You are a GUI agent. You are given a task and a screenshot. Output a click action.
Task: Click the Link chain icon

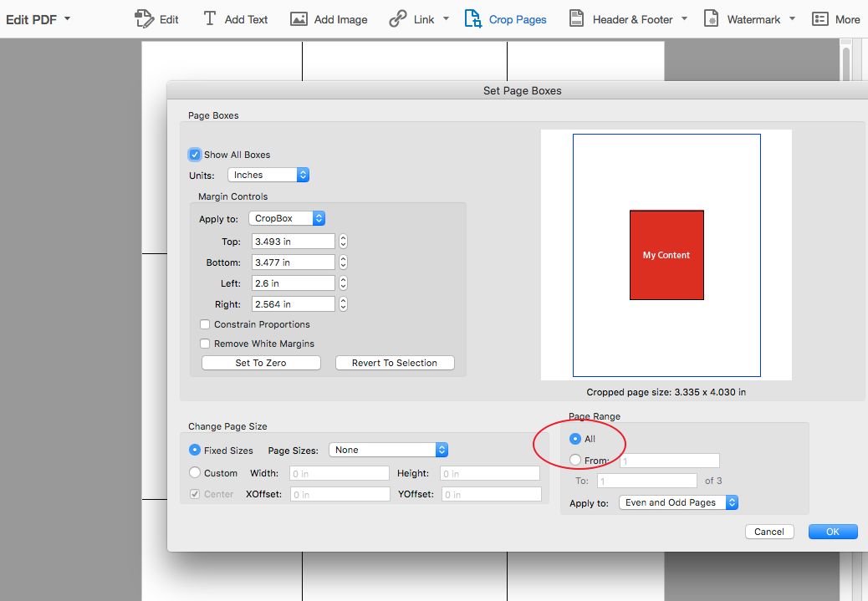click(397, 19)
